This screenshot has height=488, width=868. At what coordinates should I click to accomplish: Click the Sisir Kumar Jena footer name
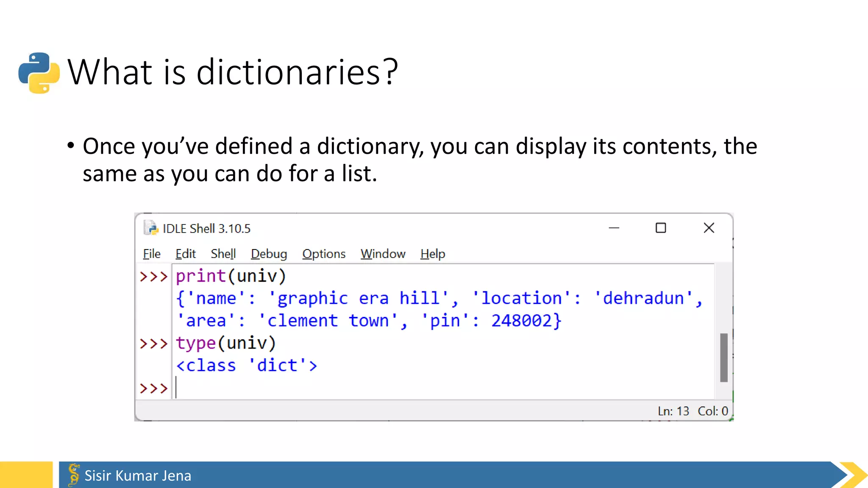[138, 476]
